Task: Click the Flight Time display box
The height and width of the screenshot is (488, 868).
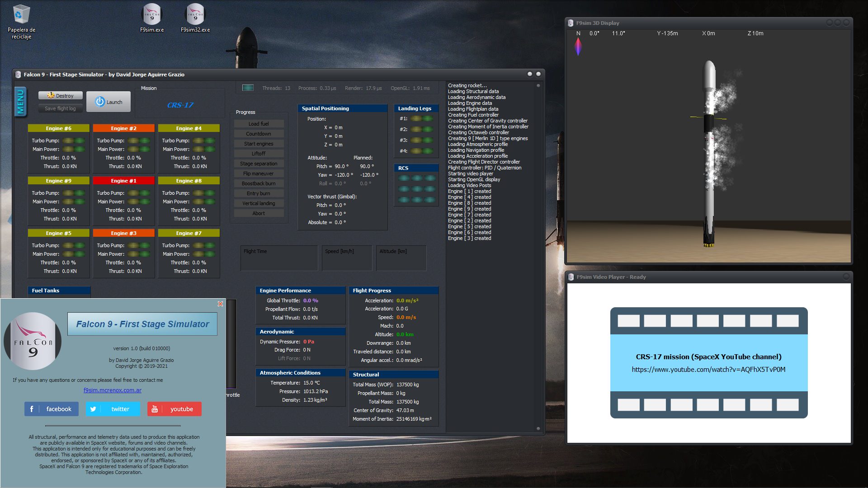Action: coord(279,258)
